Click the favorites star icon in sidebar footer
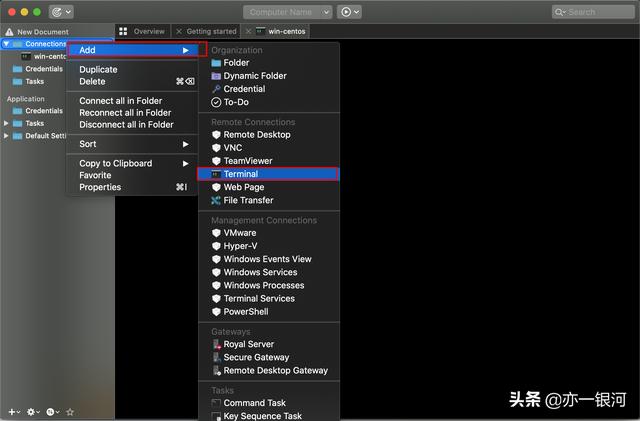The width and height of the screenshot is (640, 421). tap(70, 412)
